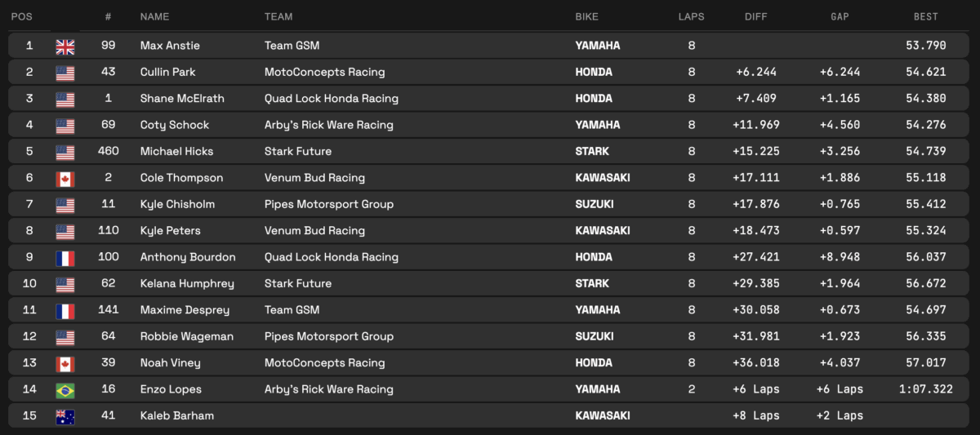Click the Australian flag beside Kaleb Barham
980x435 pixels.
65,416
